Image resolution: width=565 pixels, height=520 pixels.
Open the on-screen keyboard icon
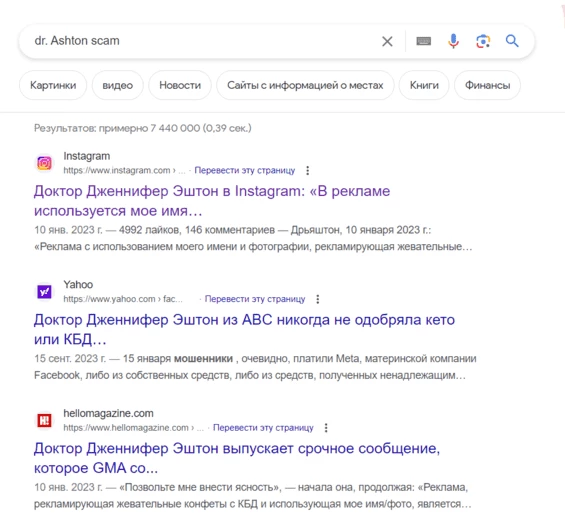424,41
